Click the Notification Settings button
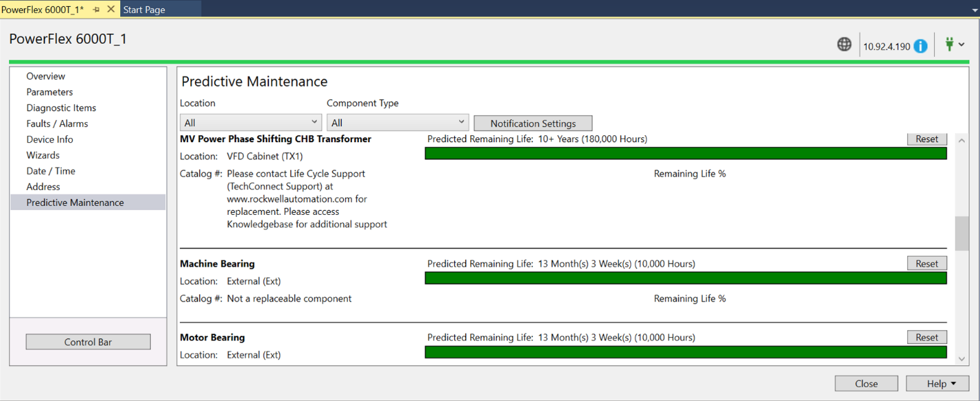The width and height of the screenshot is (980, 401). (x=533, y=124)
